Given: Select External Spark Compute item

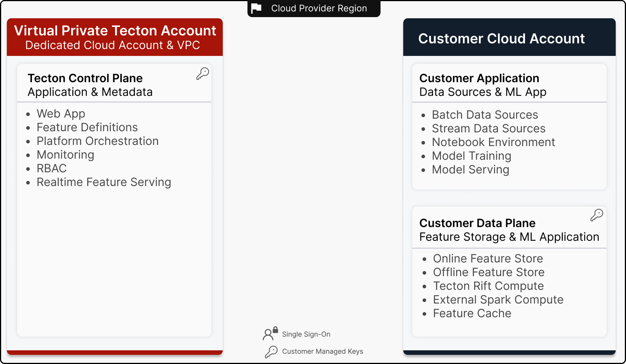Looking at the screenshot, I should 498,300.
